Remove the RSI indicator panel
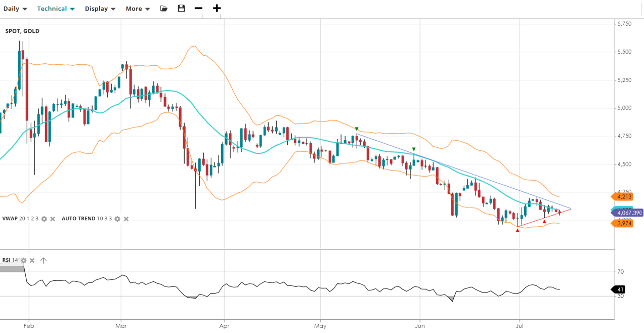Screen dimensions: 644x333 pos(32,260)
